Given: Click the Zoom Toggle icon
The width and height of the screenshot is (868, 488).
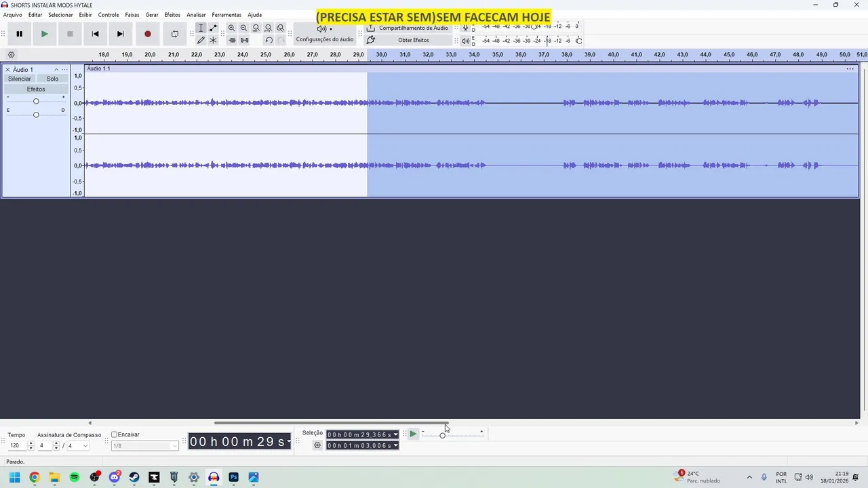Looking at the screenshot, I should click(x=281, y=28).
